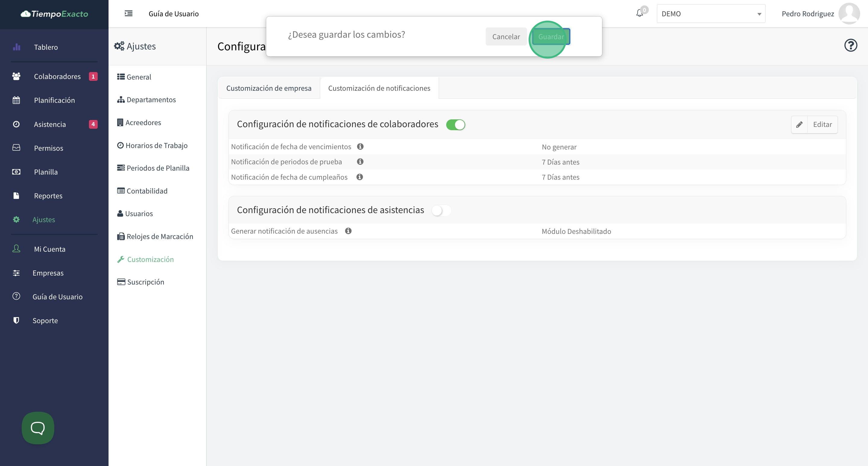Click info icon beside Generar notificación de ausencias
Screen dimensions: 868x466
(x=349, y=231)
